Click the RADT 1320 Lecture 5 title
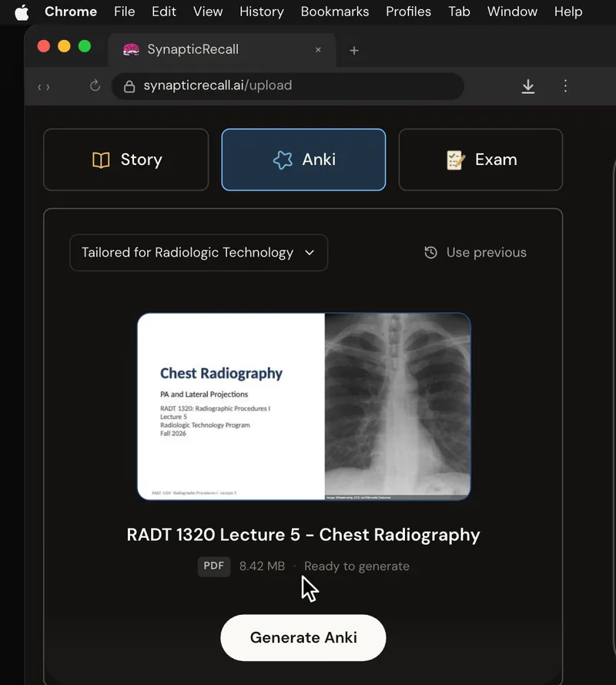Viewport: 616px width, 685px height. 303,535
